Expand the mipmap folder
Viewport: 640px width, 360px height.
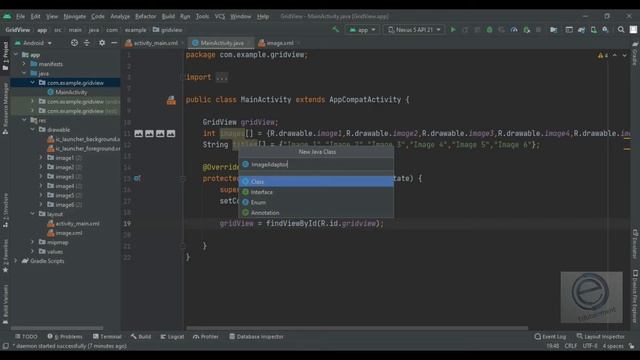coord(33,242)
